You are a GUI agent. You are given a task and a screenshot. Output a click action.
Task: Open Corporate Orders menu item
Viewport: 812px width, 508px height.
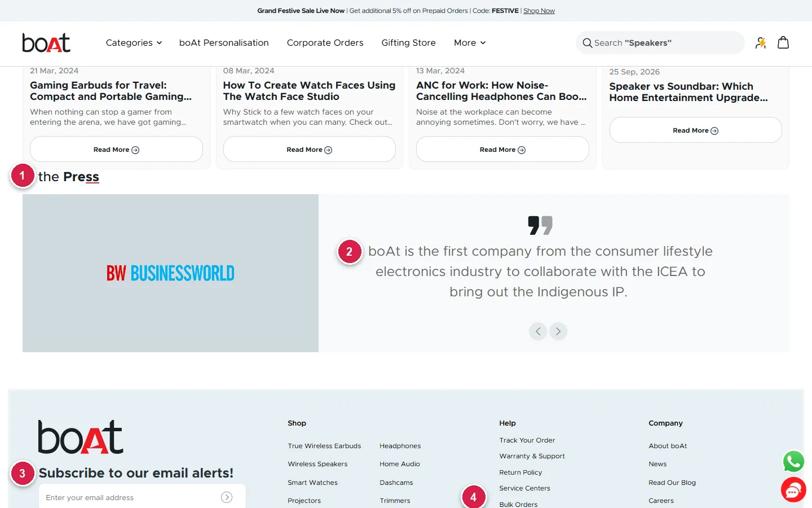click(x=325, y=43)
